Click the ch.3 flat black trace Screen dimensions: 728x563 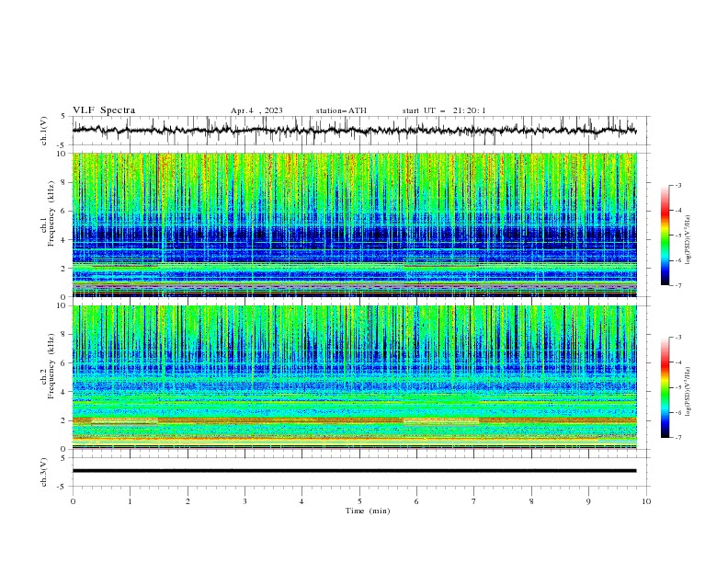pyautogui.click(x=355, y=471)
